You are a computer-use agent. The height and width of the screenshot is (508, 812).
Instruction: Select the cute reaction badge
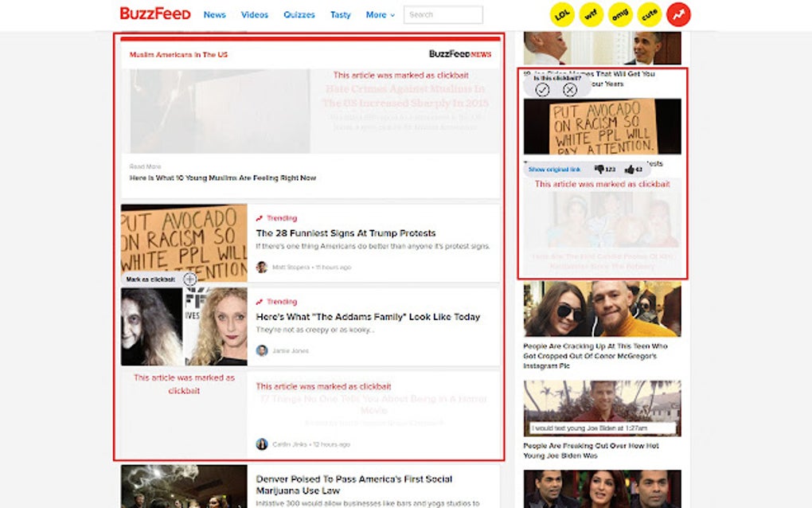point(649,14)
